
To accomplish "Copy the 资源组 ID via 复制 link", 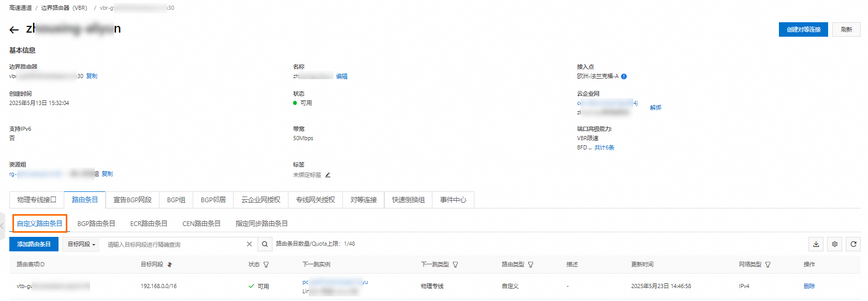I will (x=107, y=174).
